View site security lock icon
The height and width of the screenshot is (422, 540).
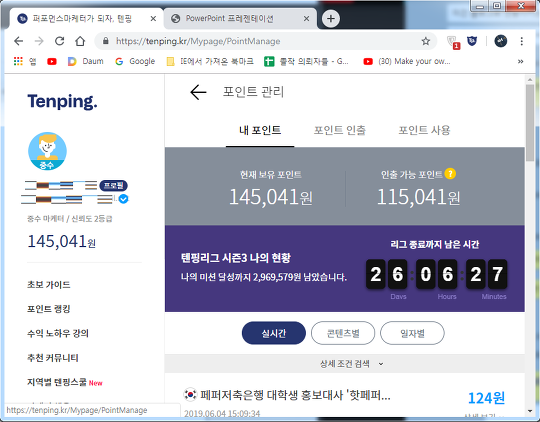[x=106, y=41]
